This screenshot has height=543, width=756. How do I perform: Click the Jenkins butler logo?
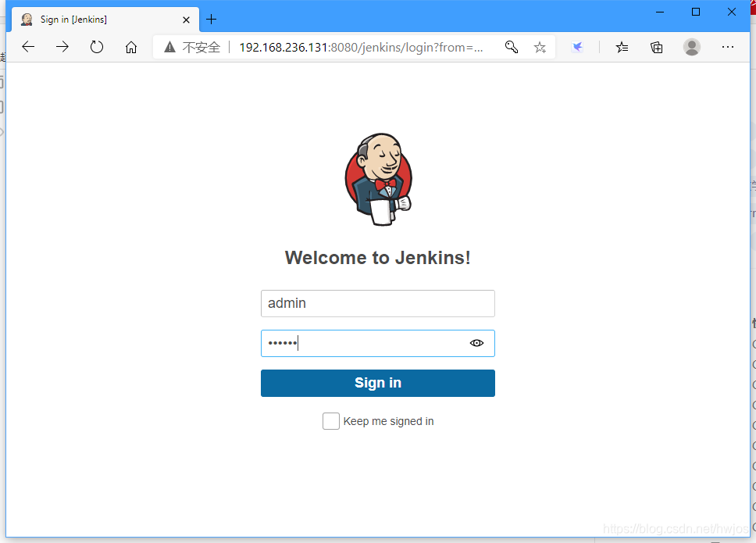(x=379, y=180)
